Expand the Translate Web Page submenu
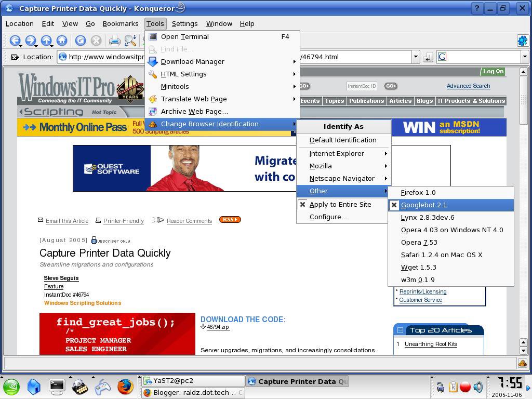The width and height of the screenshot is (532, 399). [222, 99]
